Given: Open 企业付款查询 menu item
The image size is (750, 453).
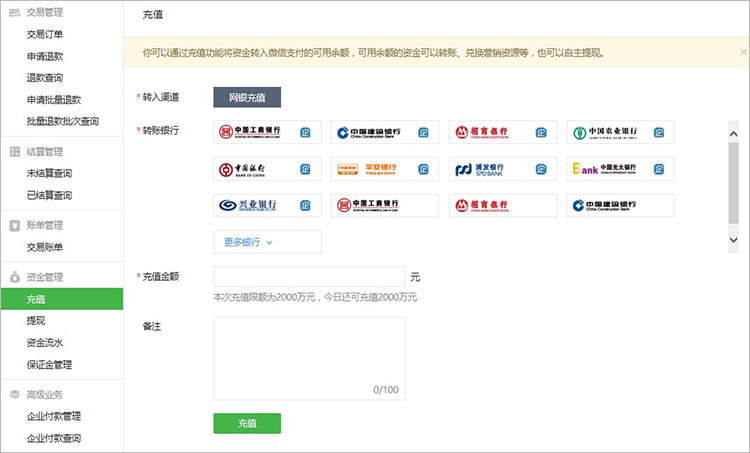Looking at the screenshot, I should coord(54,438).
